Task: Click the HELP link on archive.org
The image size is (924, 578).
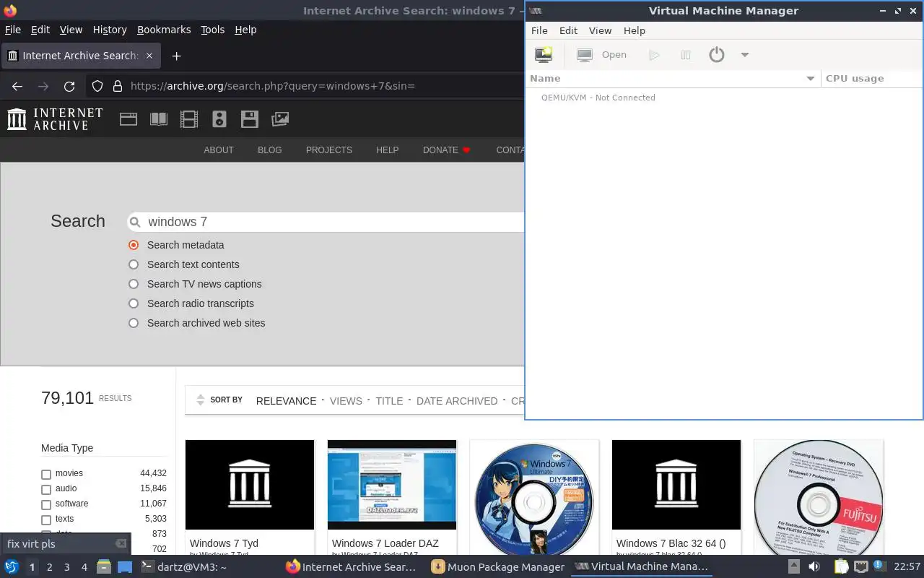Action: click(x=388, y=150)
